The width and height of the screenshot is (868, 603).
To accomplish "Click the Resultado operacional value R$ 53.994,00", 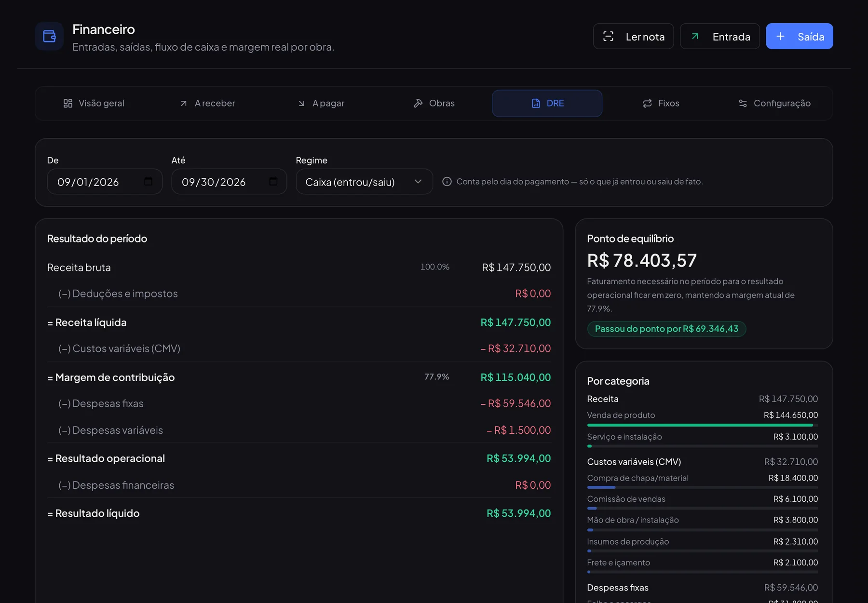I will (x=518, y=458).
